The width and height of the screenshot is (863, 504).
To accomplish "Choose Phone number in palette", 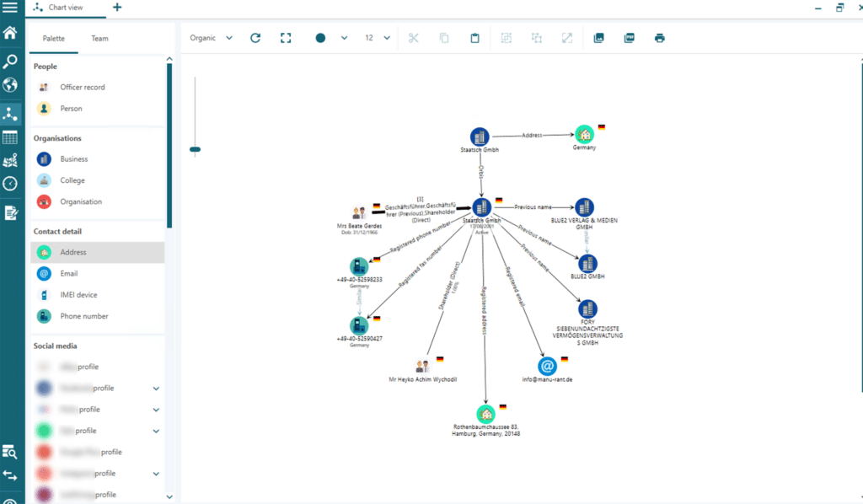I will tap(98, 316).
